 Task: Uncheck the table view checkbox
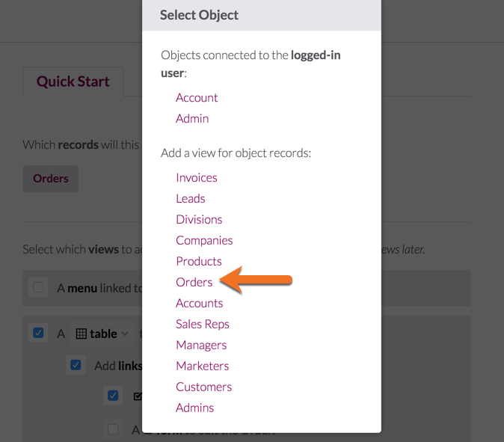coord(38,333)
